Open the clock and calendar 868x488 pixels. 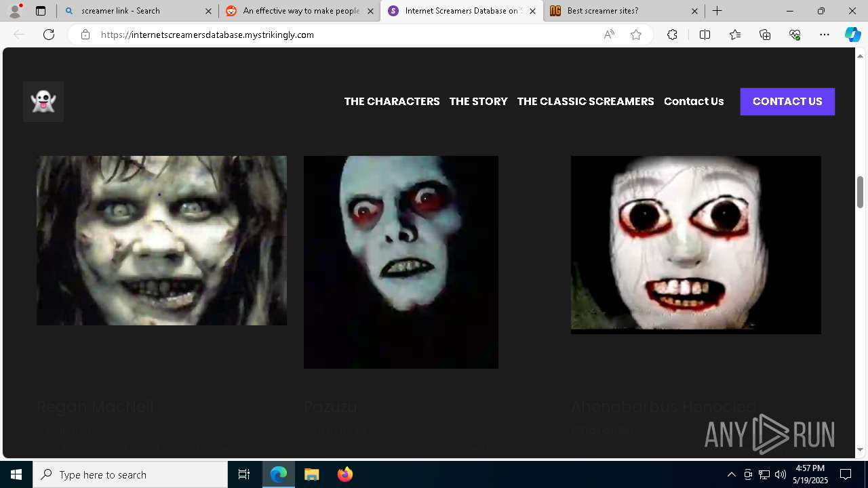pyautogui.click(x=811, y=474)
